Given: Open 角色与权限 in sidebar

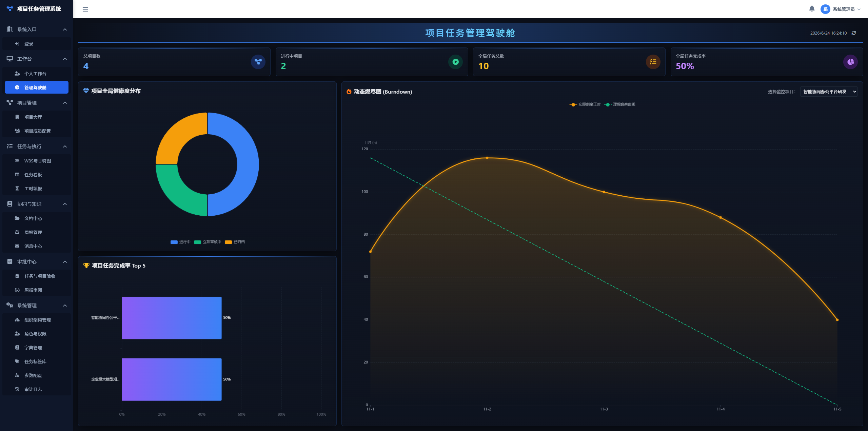Looking at the screenshot, I should [x=37, y=334].
